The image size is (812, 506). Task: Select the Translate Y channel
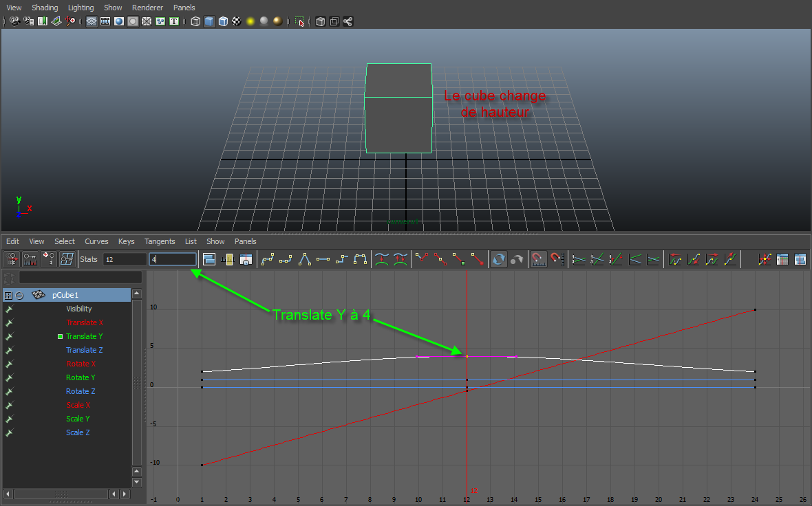(84, 336)
